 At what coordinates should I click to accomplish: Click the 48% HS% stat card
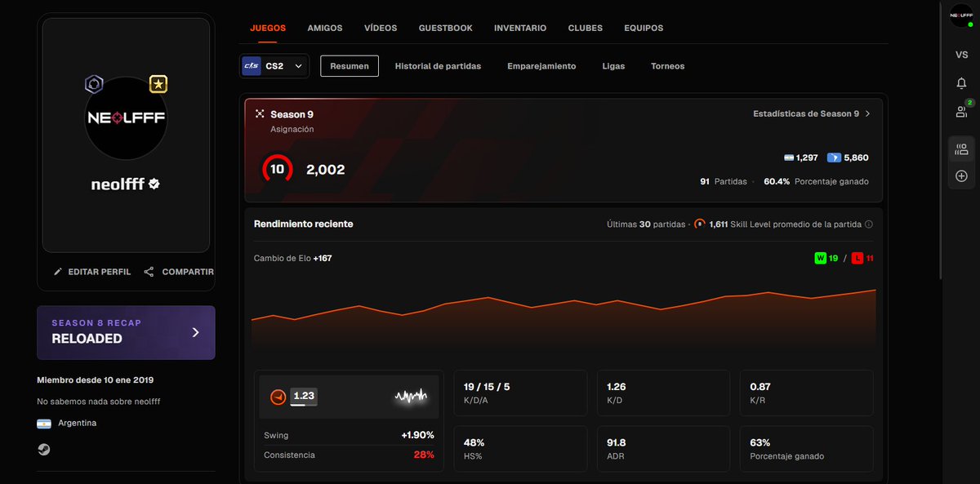click(x=520, y=449)
